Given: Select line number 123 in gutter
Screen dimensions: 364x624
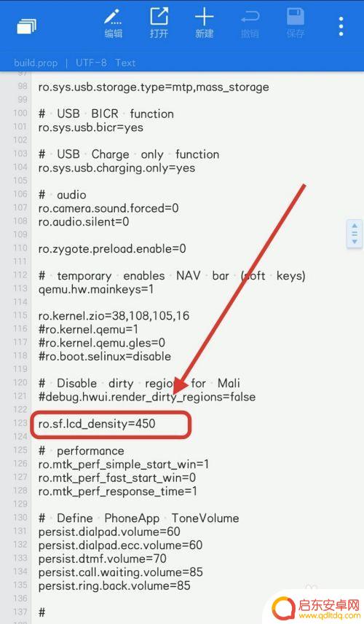Looking at the screenshot, I should [x=20, y=422].
